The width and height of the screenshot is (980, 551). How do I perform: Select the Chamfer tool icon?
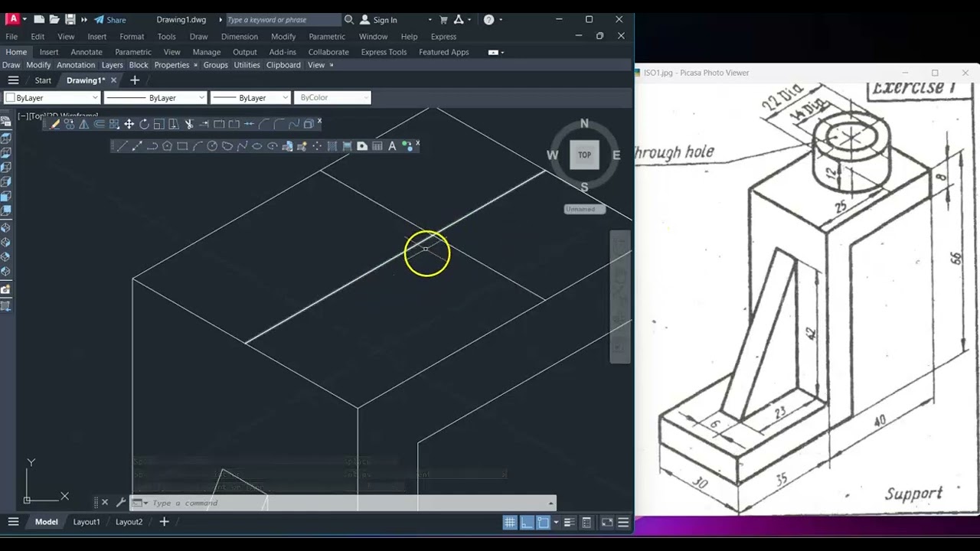[x=263, y=124]
